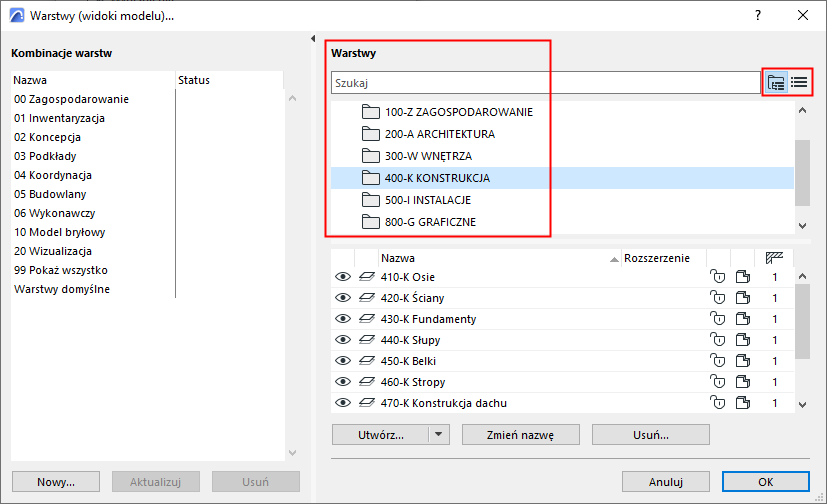Click lock icon for 450-K Belki layer
Screen dimensions: 827x504
(715, 361)
